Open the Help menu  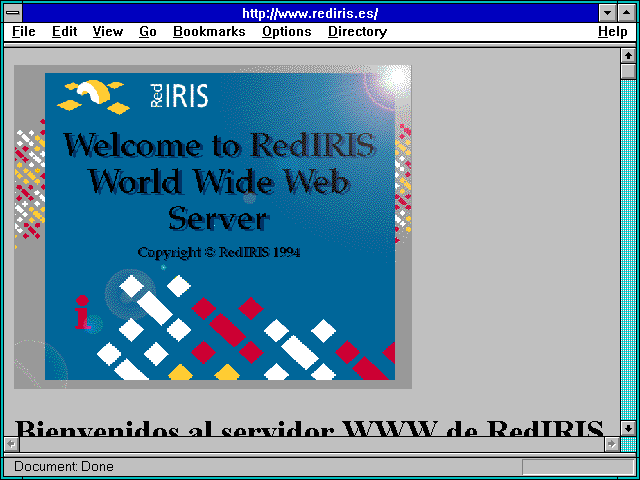point(613,32)
